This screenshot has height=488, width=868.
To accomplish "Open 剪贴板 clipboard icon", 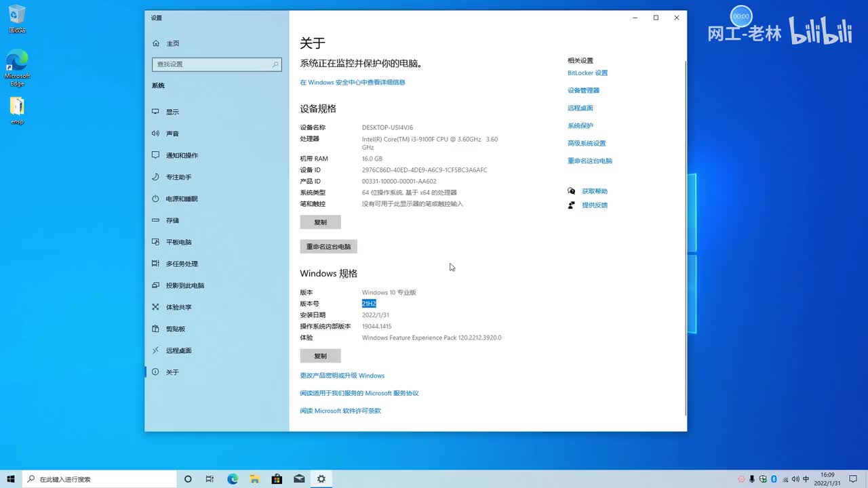I will [x=155, y=329].
